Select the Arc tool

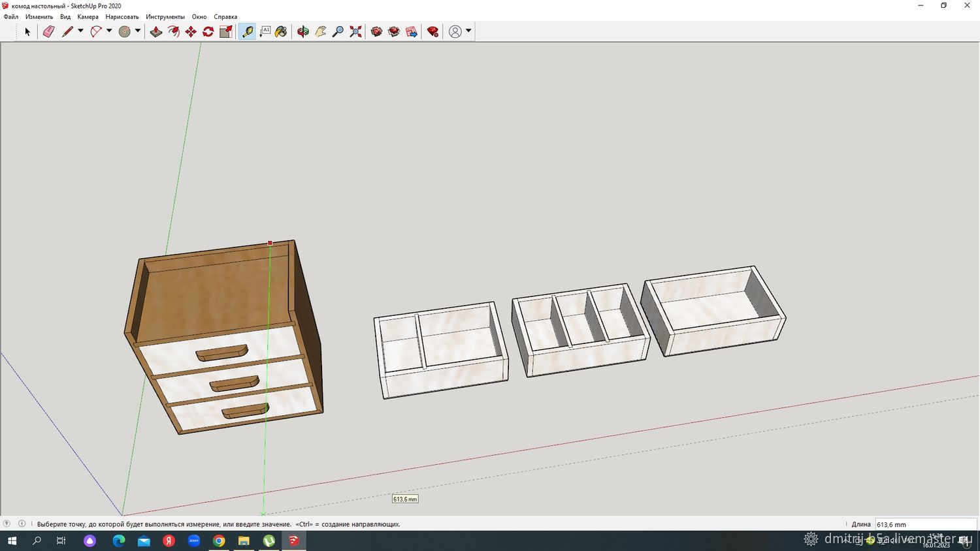click(96, 31)
